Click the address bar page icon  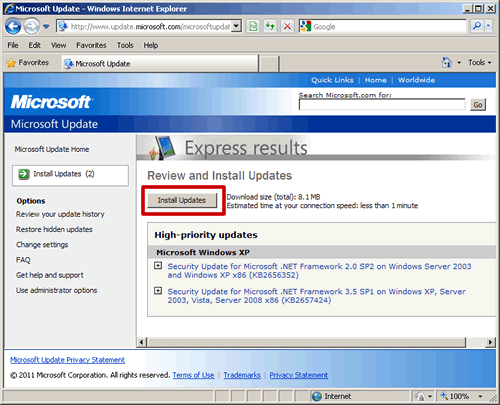(x=63, y=26)
